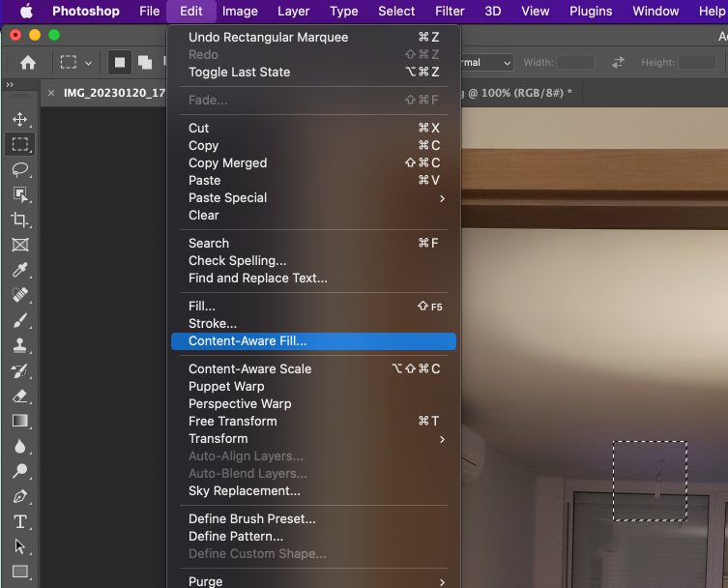Choose New selection mode button

click(x=120, y=62)
